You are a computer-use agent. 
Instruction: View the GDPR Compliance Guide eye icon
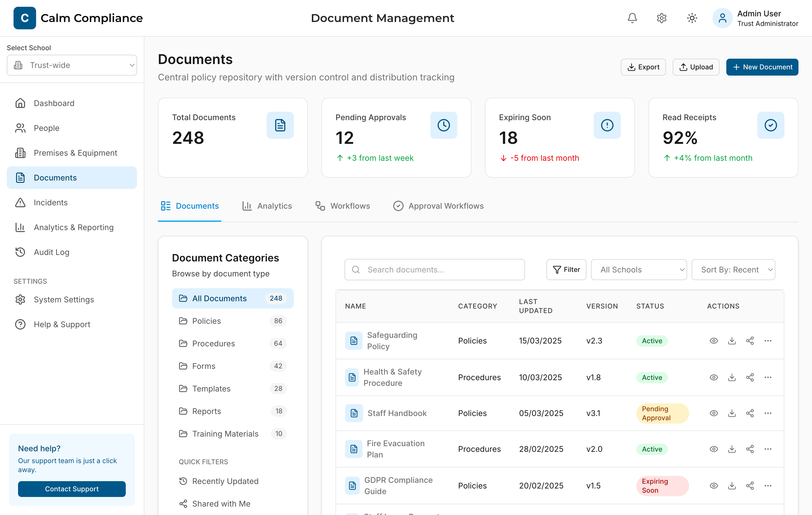point(714,485)
